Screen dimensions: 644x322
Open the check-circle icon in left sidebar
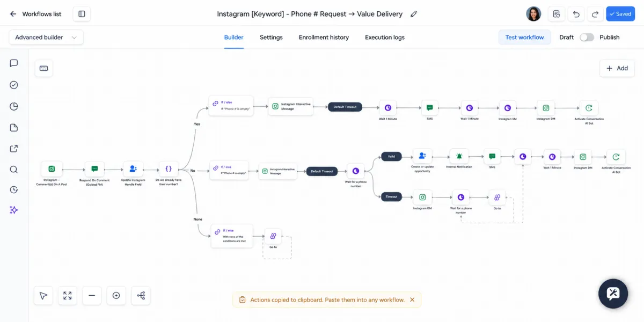(x=14, y=85)
